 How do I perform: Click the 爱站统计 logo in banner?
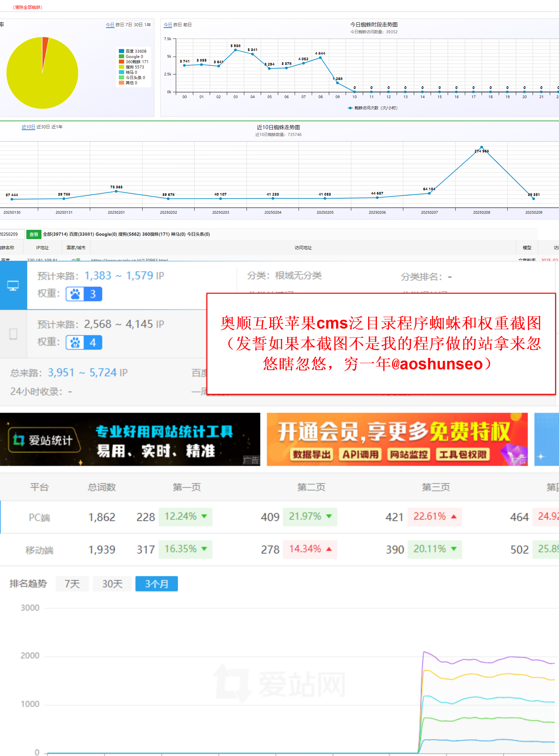[x=44, y=440]
